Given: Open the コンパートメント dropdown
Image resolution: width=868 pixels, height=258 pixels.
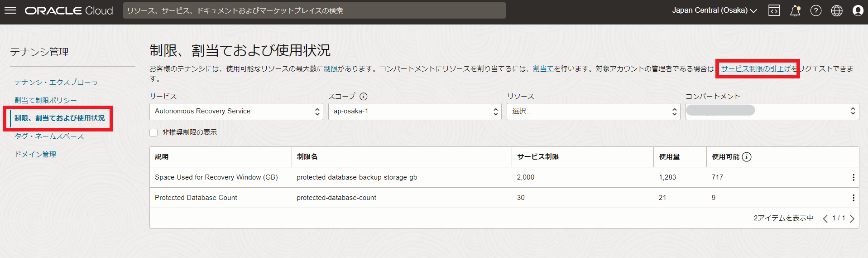Looking at the screenshot, I should click(772, 112).
